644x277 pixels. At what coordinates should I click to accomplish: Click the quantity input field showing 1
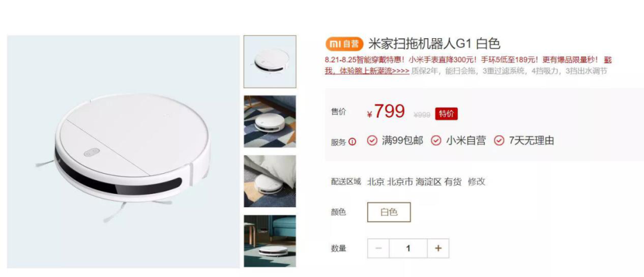pos(408,248)
